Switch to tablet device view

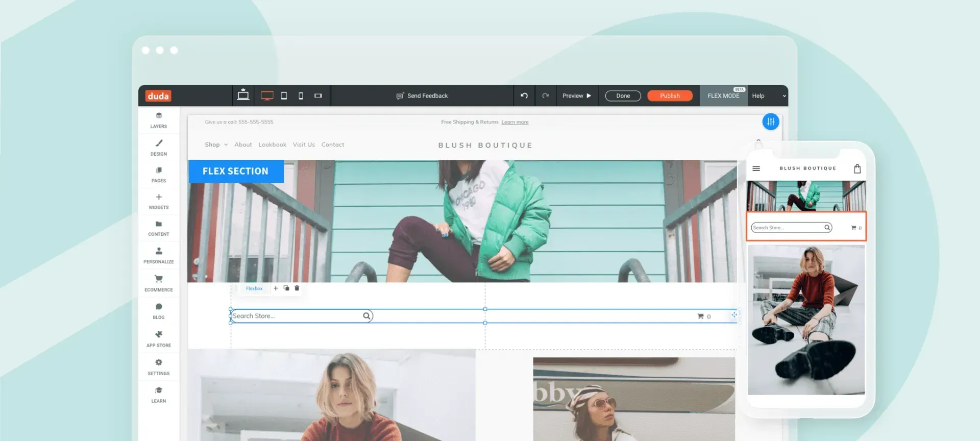pos(284,95)
